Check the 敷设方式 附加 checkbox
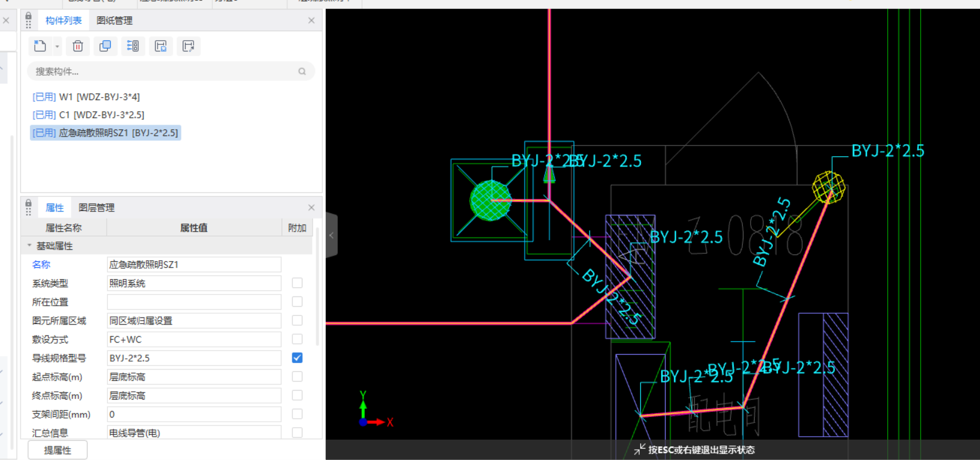The width and height of the screenshot is (980, 460). (x=297, y=339)
